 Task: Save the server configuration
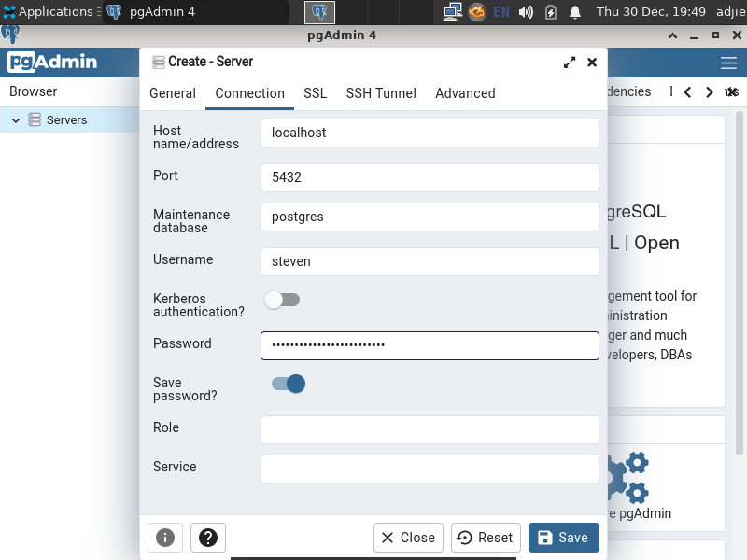564,538
